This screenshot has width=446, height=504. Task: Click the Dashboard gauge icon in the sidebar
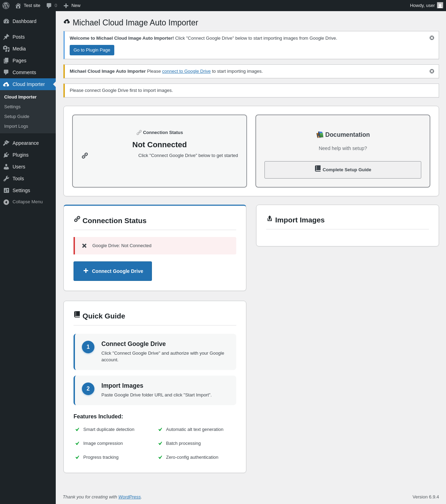[6, 21]
